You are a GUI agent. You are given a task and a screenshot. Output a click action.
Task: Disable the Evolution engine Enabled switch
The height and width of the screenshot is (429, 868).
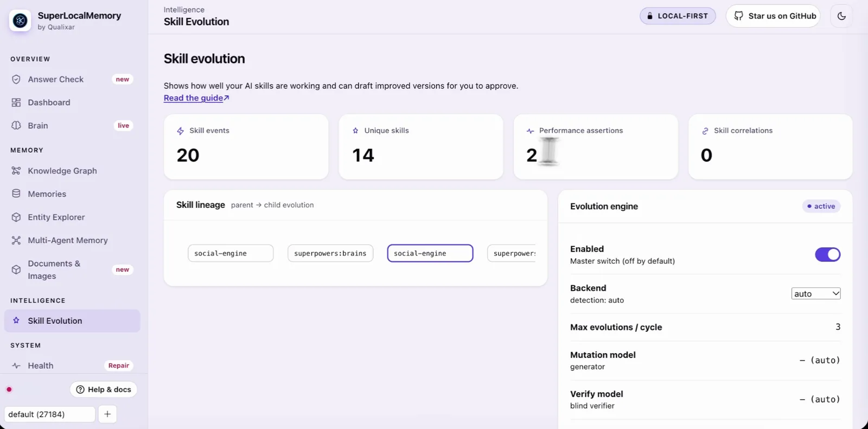[x=827, y=254]
